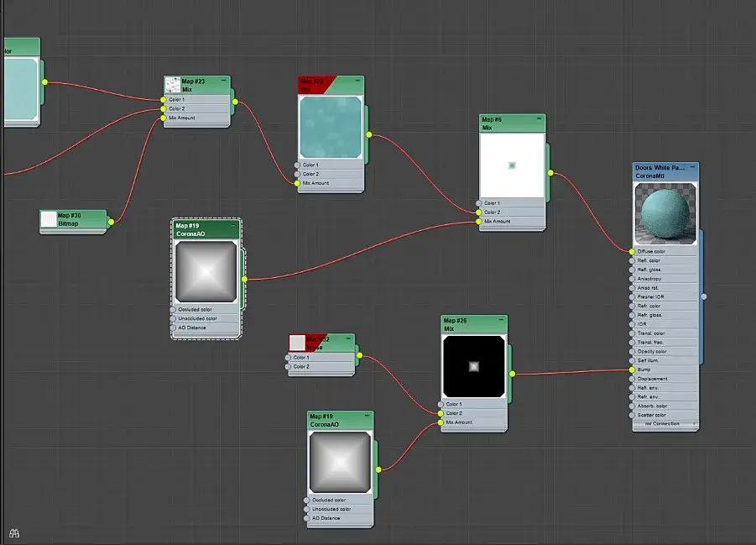Click the binoculars search icon
Viewport: 756px width, 545px height.
pyautogui.click(x=14, y=533)
